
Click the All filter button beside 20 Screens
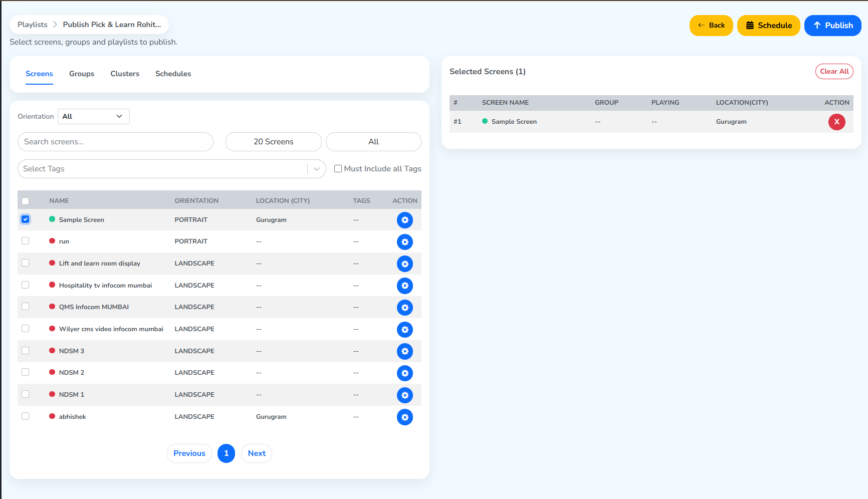pos(373,142)
